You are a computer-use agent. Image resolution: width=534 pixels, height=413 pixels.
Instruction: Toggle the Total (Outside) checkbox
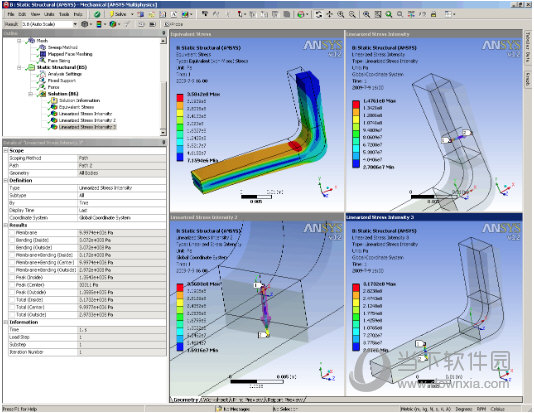pos(12,315)
